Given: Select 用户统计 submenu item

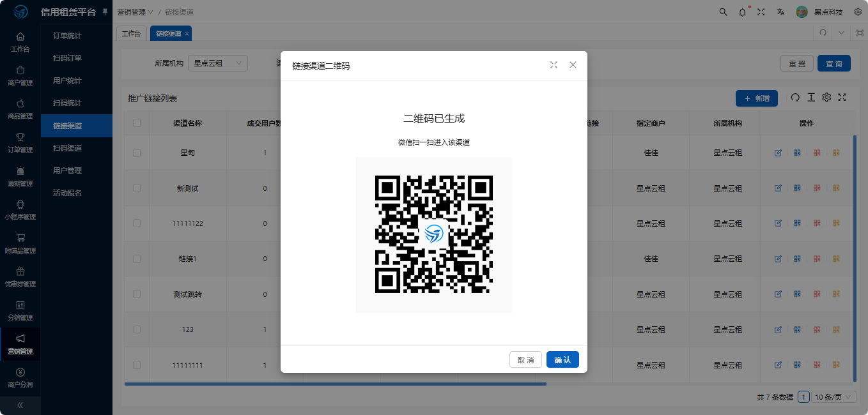Looking at the screenshot, I should pyautogui.click(x=77, y=80).
